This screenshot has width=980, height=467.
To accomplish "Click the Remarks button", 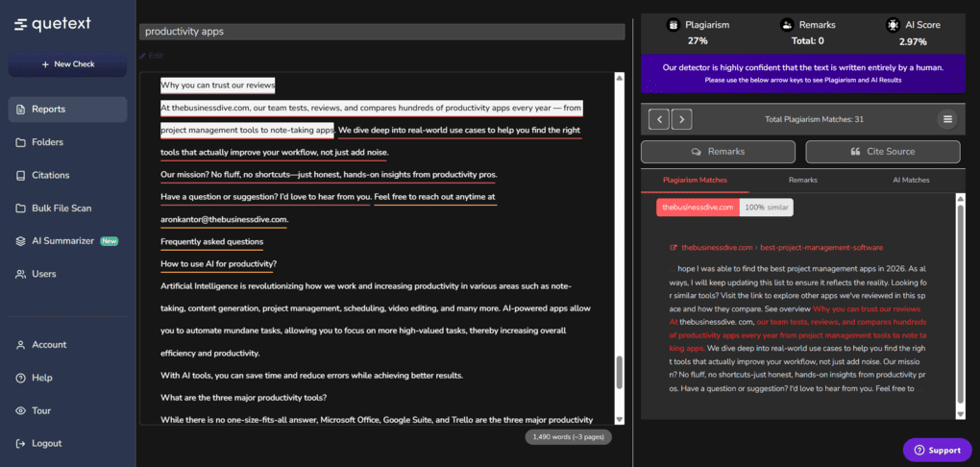I will coord(718,152).
